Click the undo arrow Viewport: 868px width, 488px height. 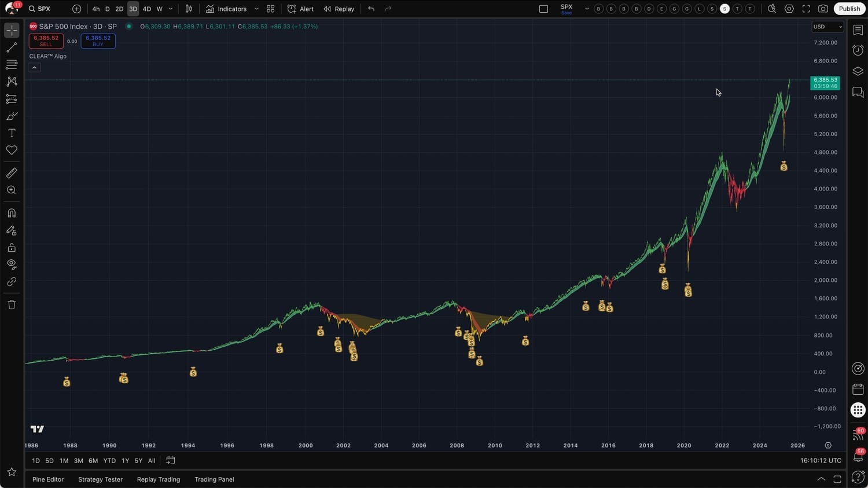pos(371,9)
